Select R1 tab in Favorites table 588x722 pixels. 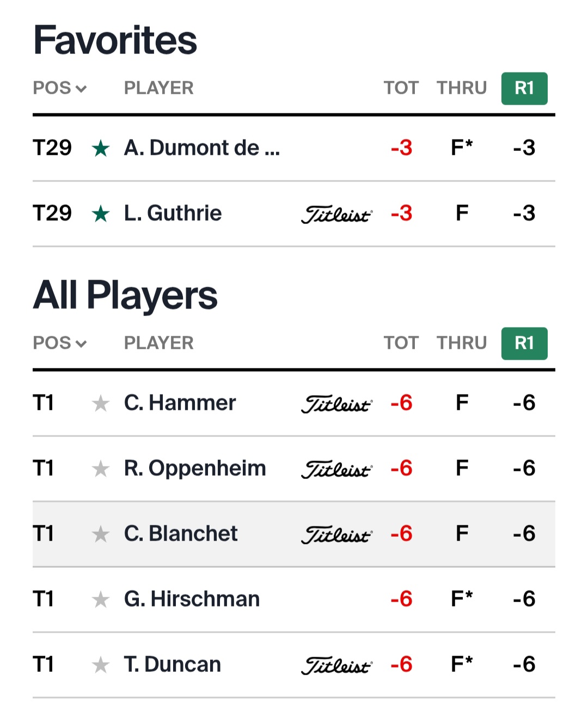tap(524, 88)
